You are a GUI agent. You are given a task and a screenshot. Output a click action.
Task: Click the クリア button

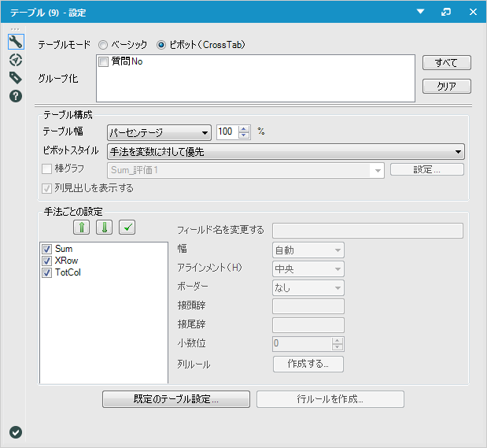(x=446, y=87)
